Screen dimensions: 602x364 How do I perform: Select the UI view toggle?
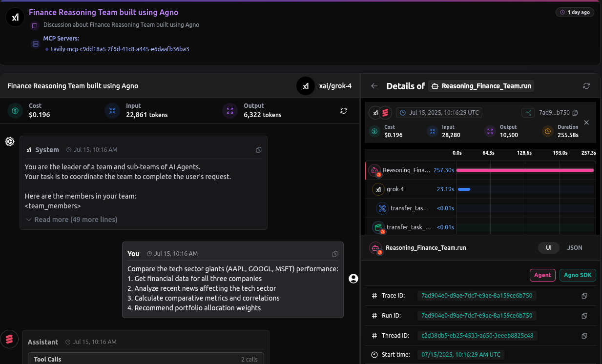pos(549,248)
